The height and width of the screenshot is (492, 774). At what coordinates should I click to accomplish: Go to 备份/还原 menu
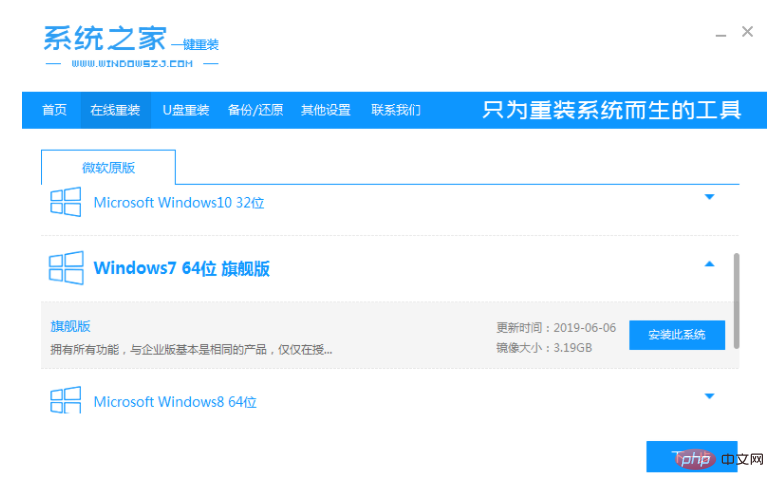[255, 110]
